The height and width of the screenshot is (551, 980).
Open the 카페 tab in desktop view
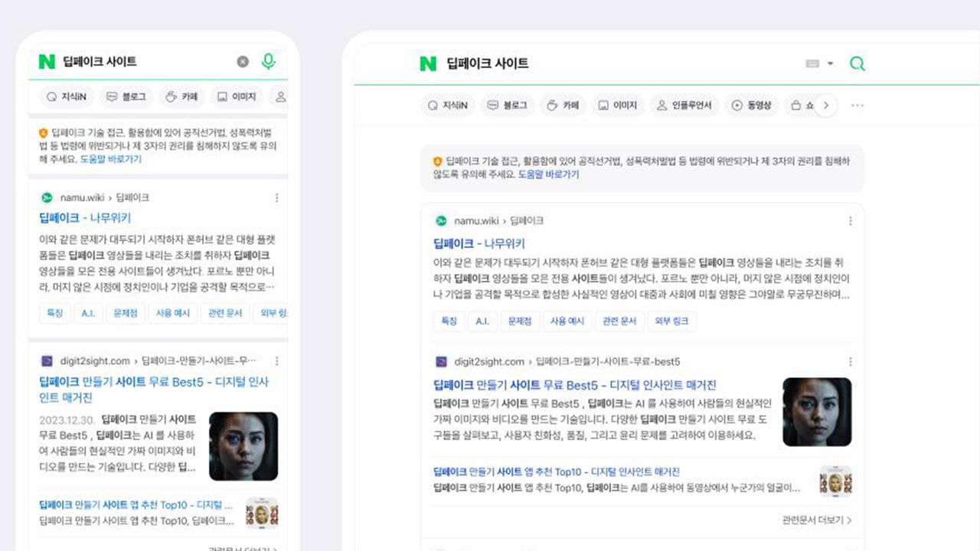[x=563, y=106]
